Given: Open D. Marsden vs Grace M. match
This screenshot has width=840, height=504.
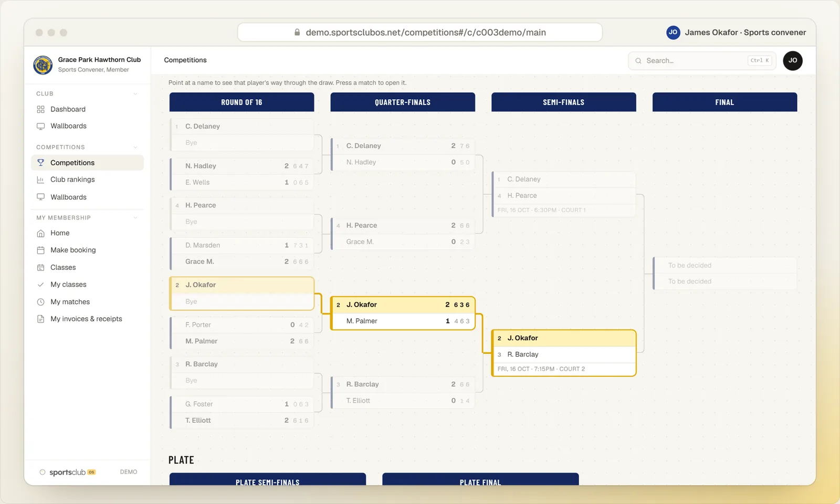Looking at the screenshot, I should (x=241, y=254).
